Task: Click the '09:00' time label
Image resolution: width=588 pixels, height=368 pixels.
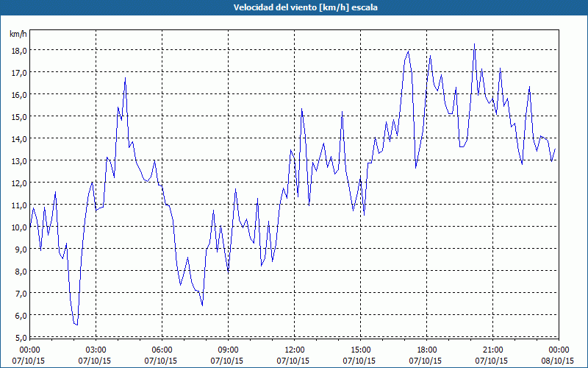Action: [x=228, y=350]
